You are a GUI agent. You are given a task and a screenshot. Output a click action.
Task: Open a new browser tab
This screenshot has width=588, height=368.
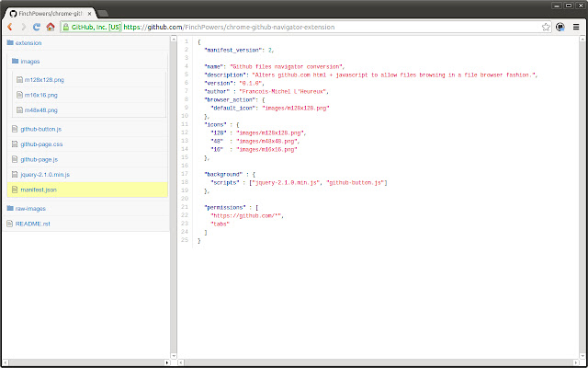tap(104, 12)
